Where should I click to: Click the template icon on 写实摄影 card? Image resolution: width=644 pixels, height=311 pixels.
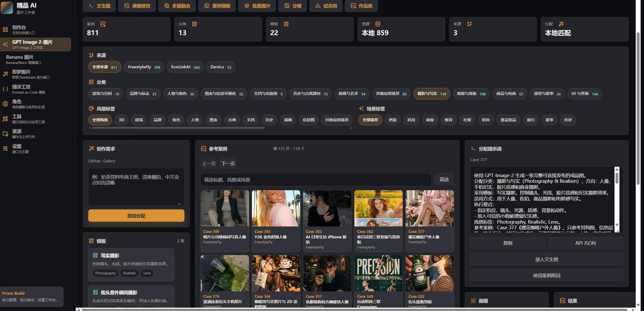tap(95, 255)
